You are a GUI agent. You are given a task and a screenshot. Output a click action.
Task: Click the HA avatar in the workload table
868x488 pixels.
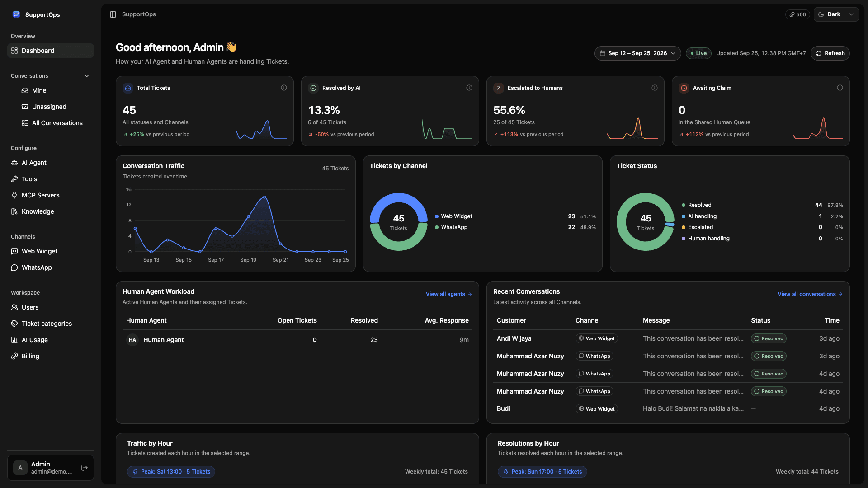point(132,340)
